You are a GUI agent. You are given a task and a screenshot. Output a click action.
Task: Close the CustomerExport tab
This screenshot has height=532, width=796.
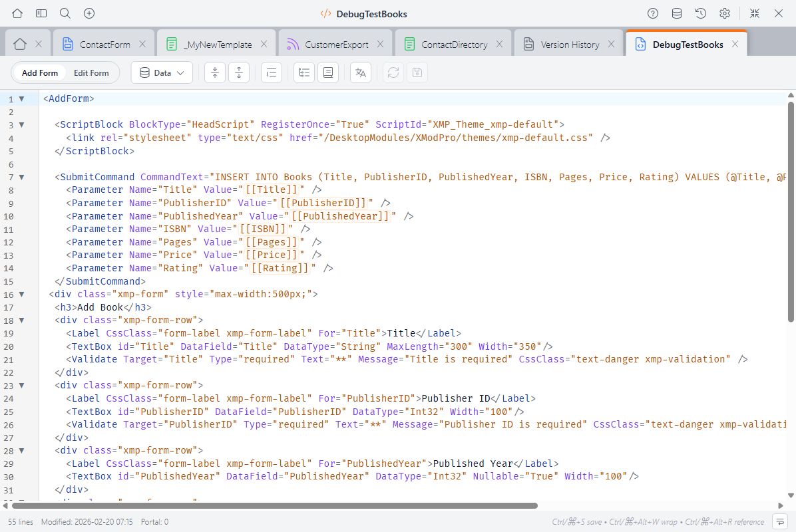coord(380,45)
